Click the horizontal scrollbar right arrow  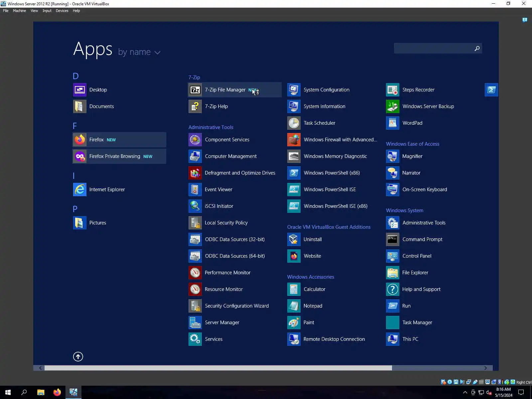pos(485,368)
